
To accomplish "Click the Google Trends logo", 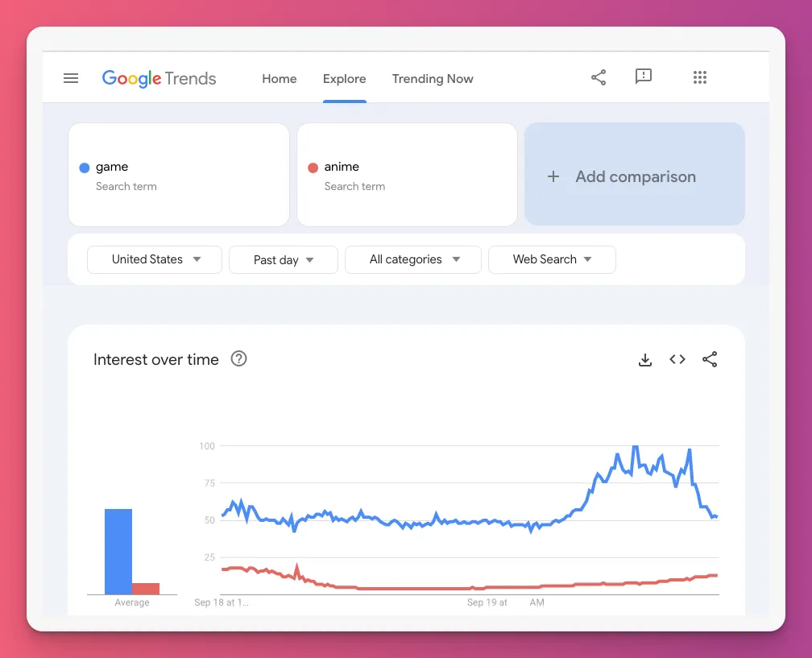I will [x=159, y=78].
